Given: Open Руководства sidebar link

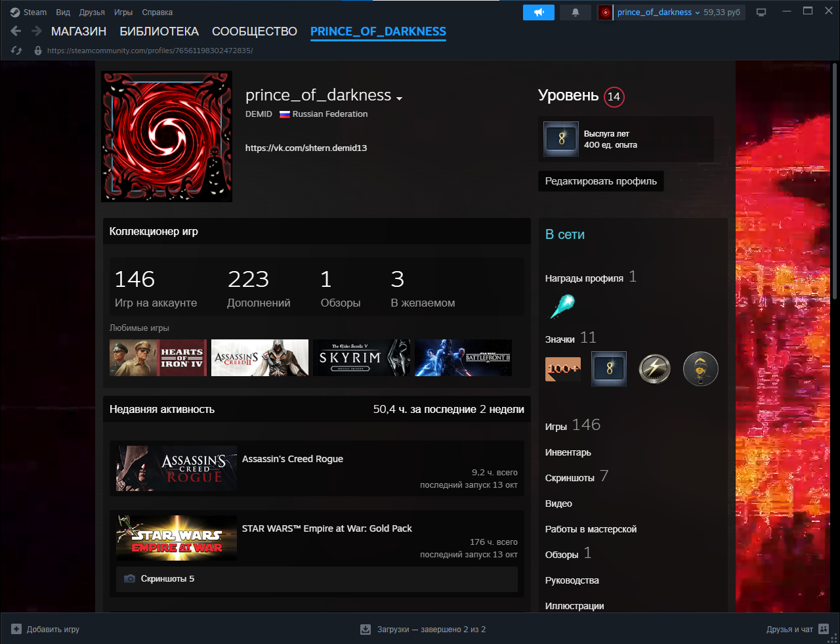Looking at the screenshot, I should pos(572,580).
